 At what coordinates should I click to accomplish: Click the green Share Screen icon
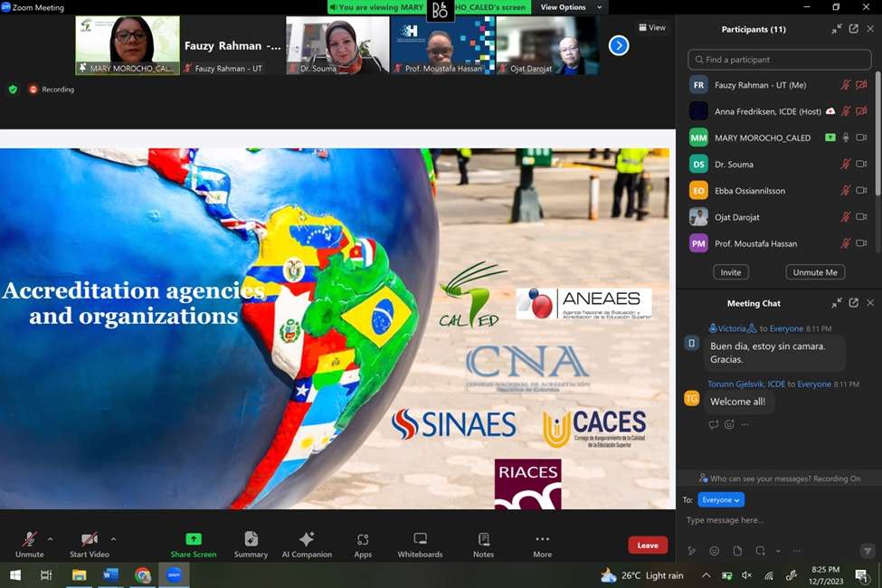[x=194, y=539]
